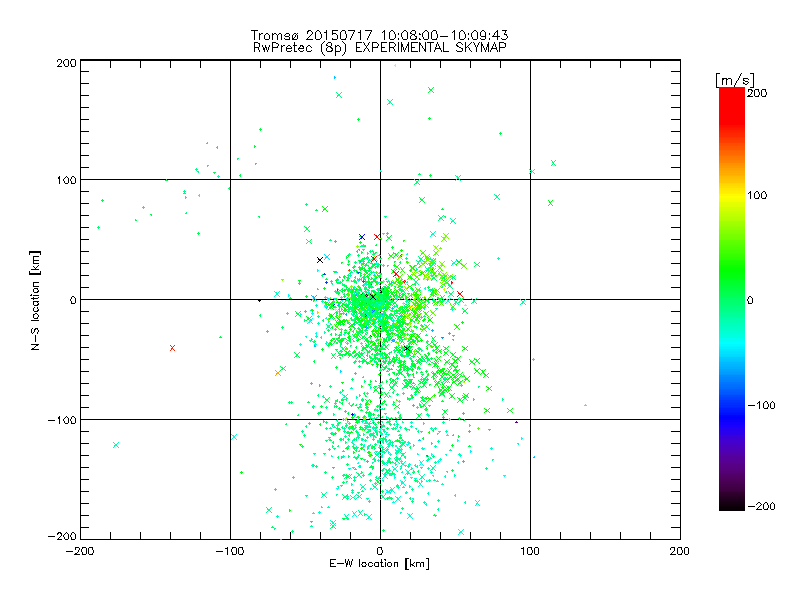This screenshot has height=600, width=800.
Task: Click the 'N-S location [km]' axis label
Action: click(35, 301)
